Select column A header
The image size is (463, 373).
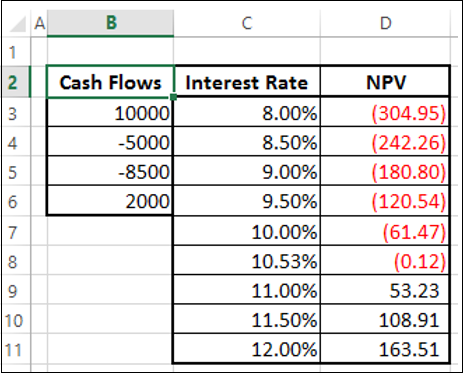(x=39, y=23)
